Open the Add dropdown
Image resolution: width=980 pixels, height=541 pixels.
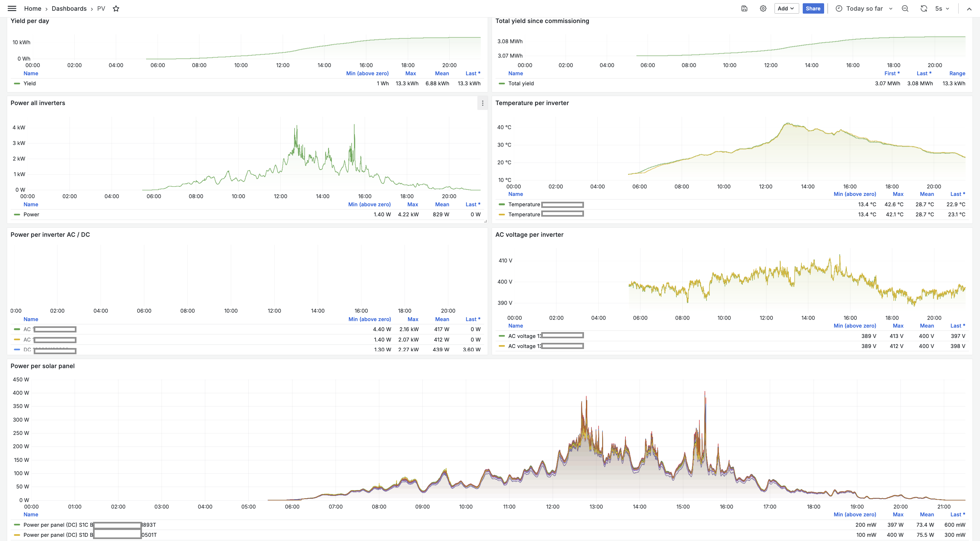pos(786,8)
